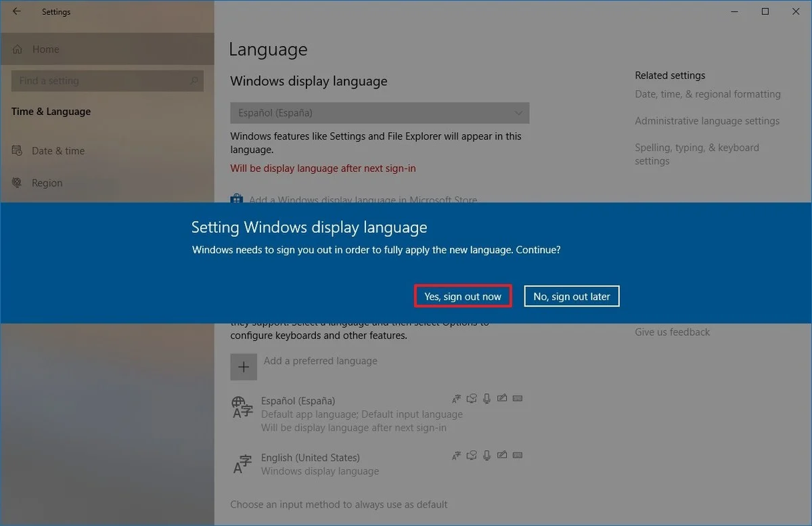Select Español (España) in language list

[x=298, y=401]
